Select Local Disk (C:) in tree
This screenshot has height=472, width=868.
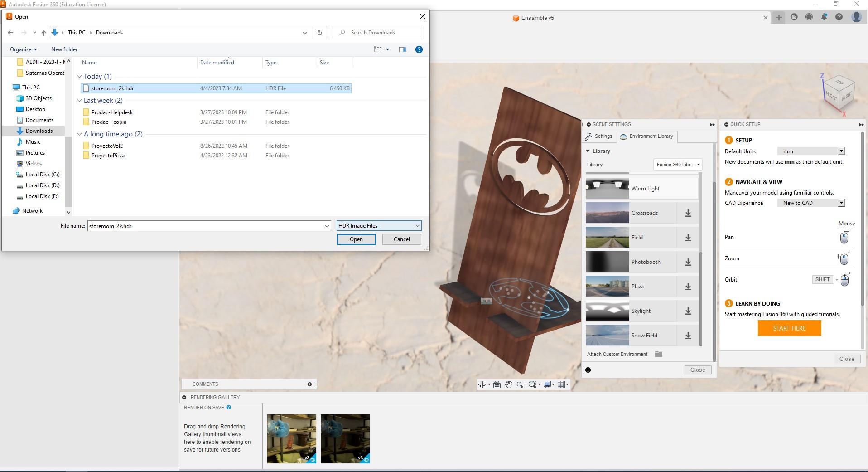(43, 175)
